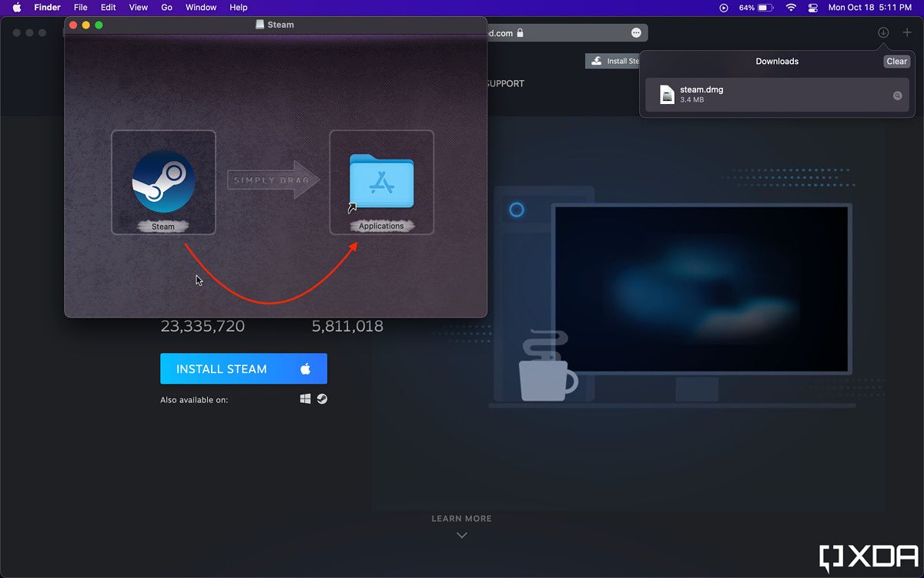Click the Applications folder shortcut icon
The height and width of the screenshot is (578, 924).
(381, 181)
